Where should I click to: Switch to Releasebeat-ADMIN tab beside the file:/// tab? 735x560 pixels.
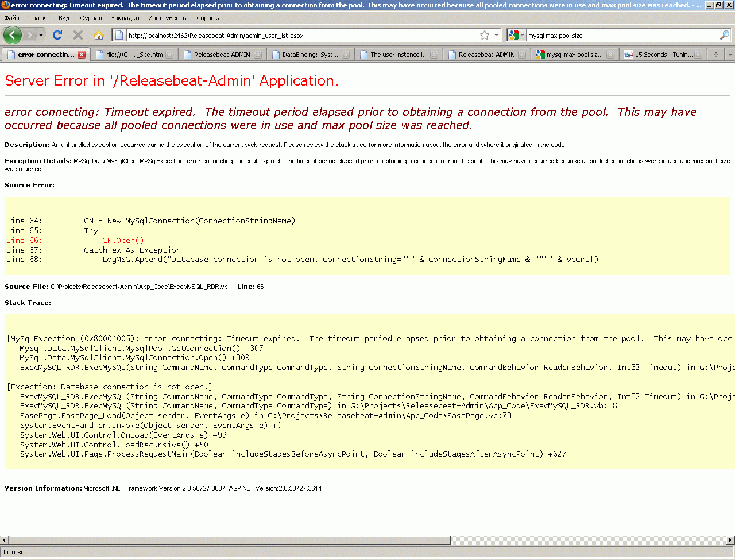[221, 55]
